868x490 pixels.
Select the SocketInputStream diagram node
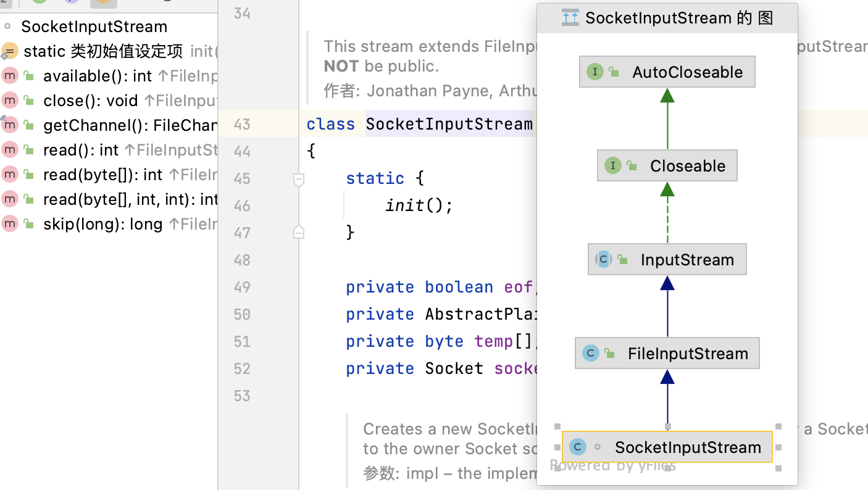667,447
